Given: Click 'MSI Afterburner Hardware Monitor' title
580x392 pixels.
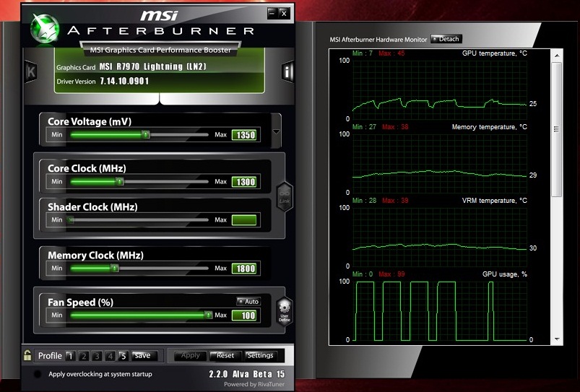Looking at the screenshot, I should (x=378, y=40).
